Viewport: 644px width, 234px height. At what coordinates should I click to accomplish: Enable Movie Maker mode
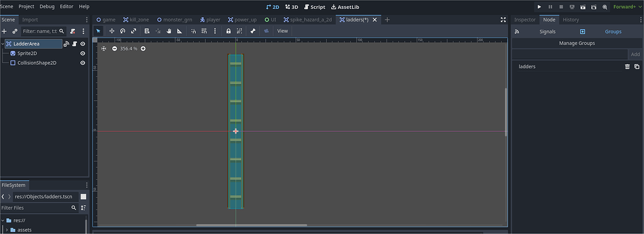coord(604,7)
